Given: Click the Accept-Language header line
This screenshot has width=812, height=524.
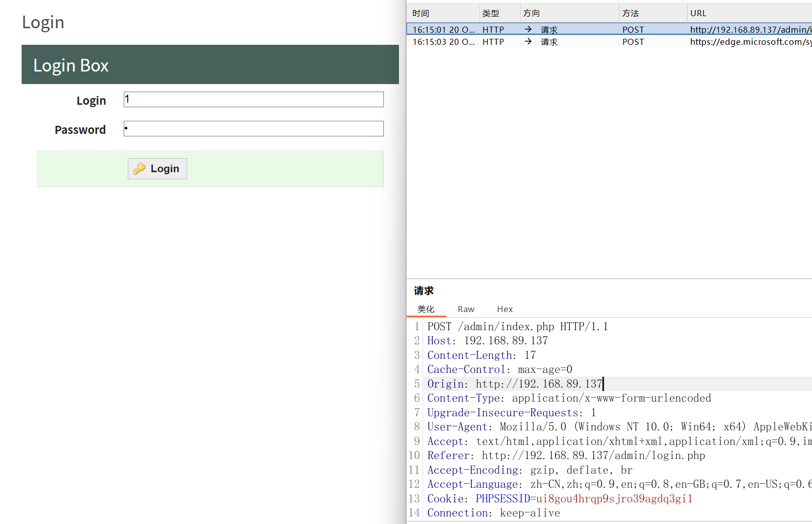Looking at the screenshot, I should tap(619, 484).
